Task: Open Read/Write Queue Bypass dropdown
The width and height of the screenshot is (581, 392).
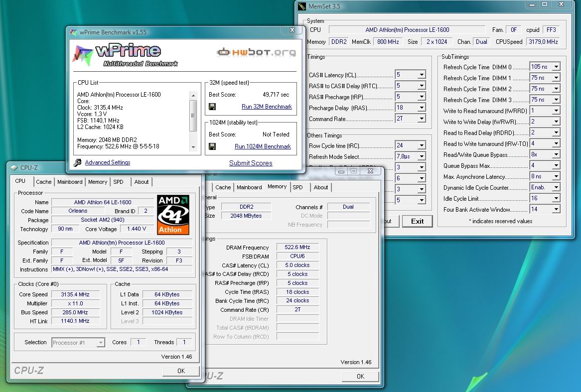Action: [556, 154]
